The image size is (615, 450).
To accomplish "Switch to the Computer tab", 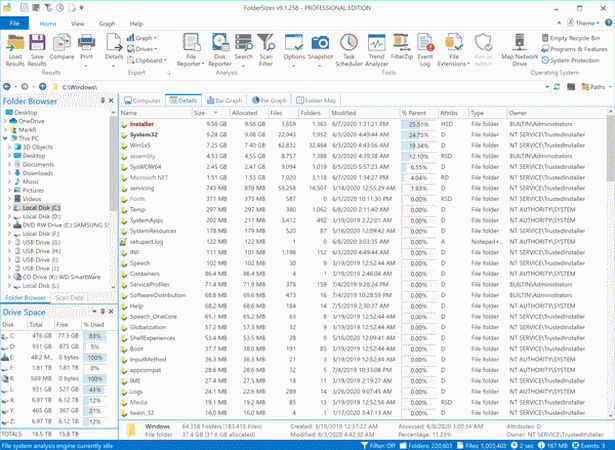I will click(x=142, y=100).
